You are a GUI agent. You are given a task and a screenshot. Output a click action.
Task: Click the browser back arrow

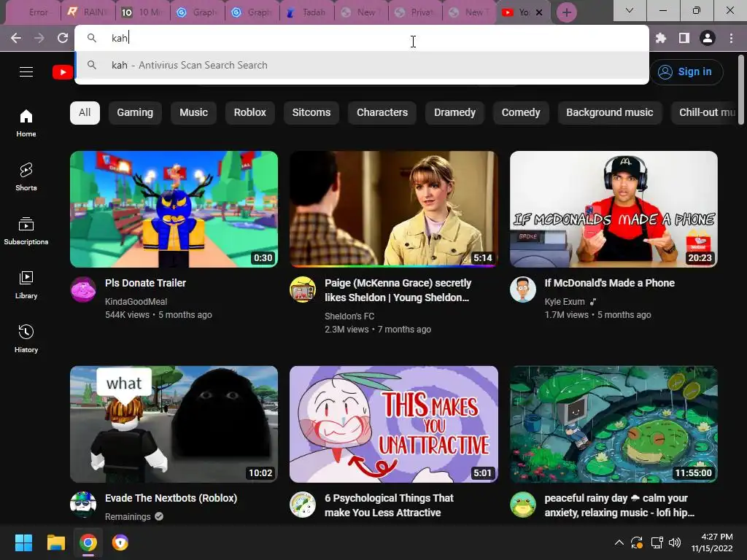pyautogui.click(x=16, y=38)
